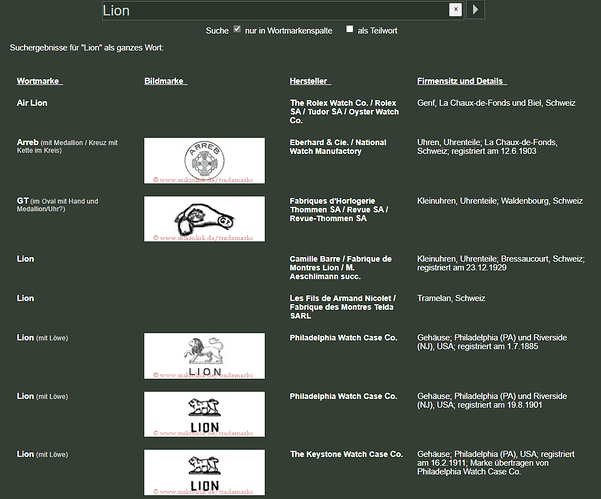This screenshot has width=601, height=499.
Task: Clear the search field with the X button
Action: (x=455, y=10)
